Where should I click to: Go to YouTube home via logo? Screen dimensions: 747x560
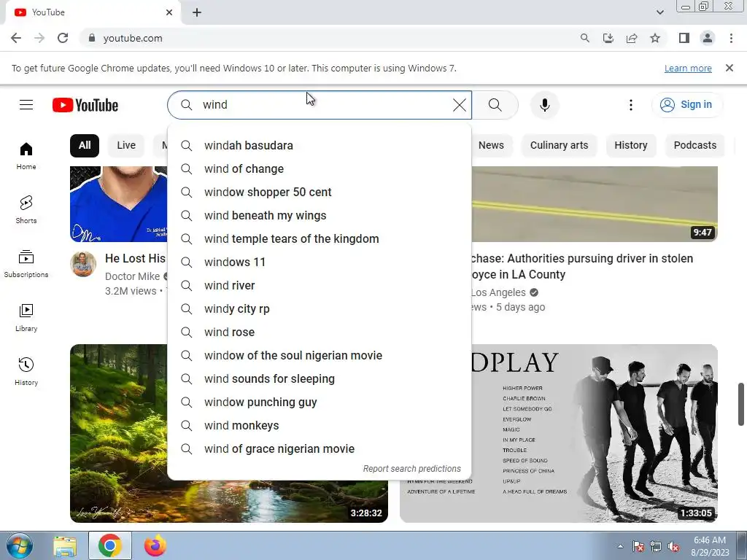coord(85,105)
